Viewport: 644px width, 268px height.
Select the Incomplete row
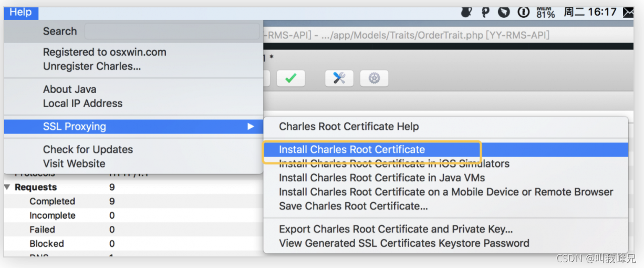pos(133,215)
